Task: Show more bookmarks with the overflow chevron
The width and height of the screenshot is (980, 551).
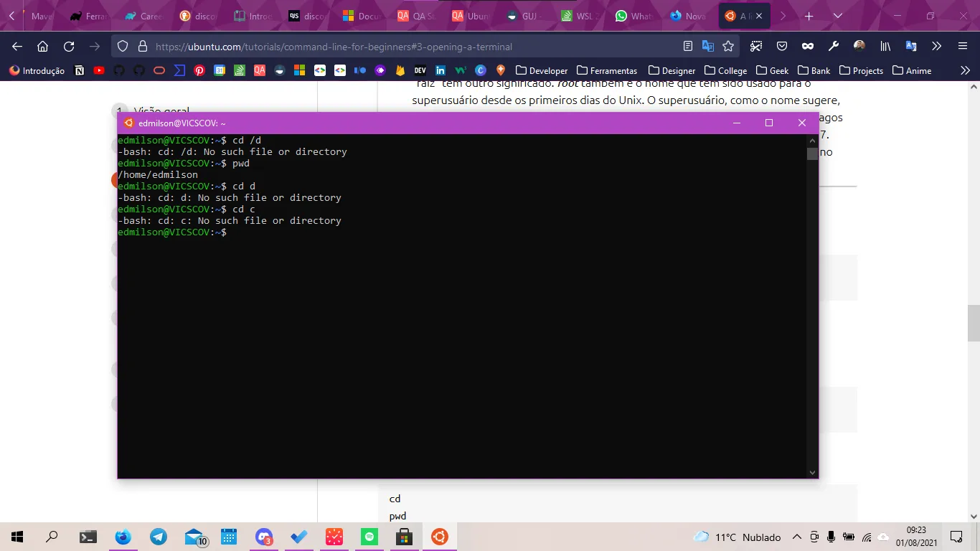Action: tap(965, 70)
